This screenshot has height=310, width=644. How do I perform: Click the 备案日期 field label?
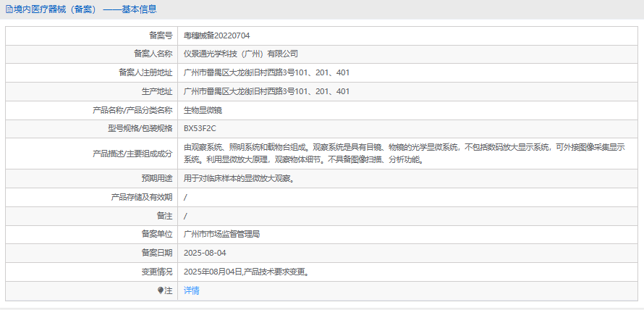[157, 253]
